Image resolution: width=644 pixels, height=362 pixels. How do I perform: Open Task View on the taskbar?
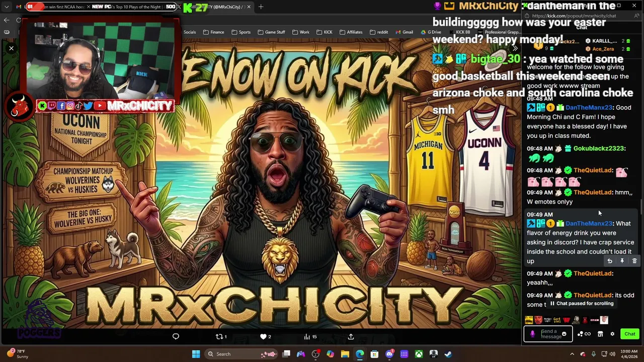286,354
